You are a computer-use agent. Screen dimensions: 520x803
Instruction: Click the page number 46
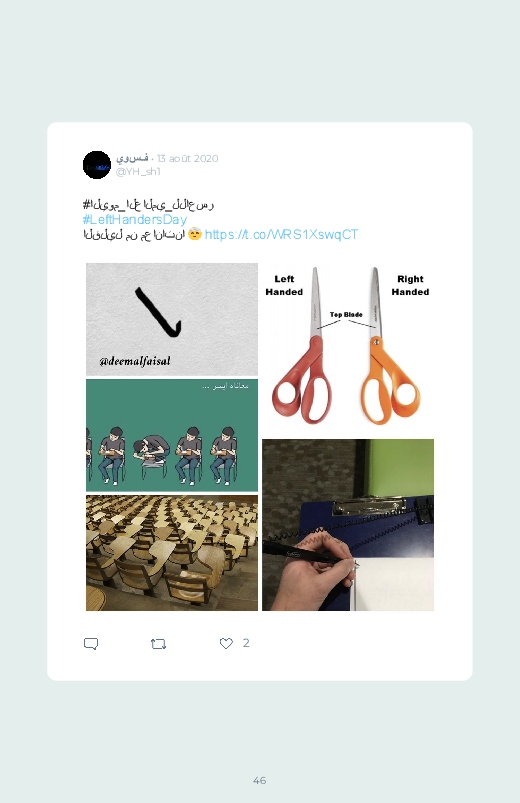[260, 780]
